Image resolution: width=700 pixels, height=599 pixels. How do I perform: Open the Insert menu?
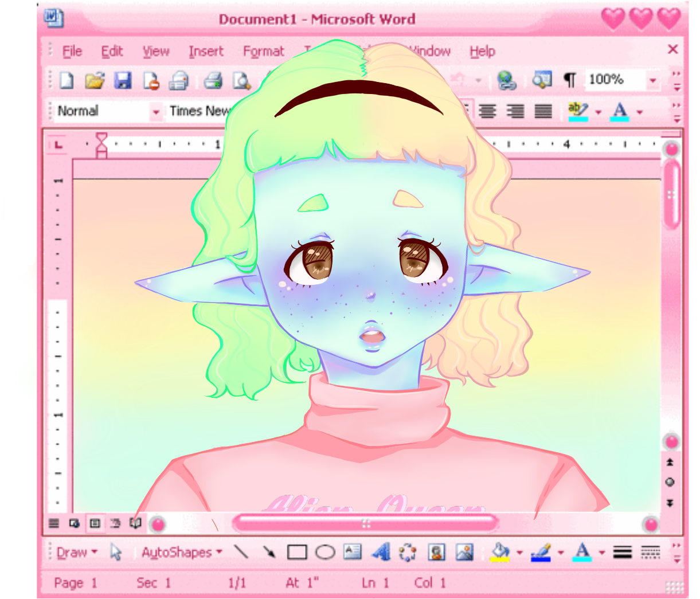point(206,51)
